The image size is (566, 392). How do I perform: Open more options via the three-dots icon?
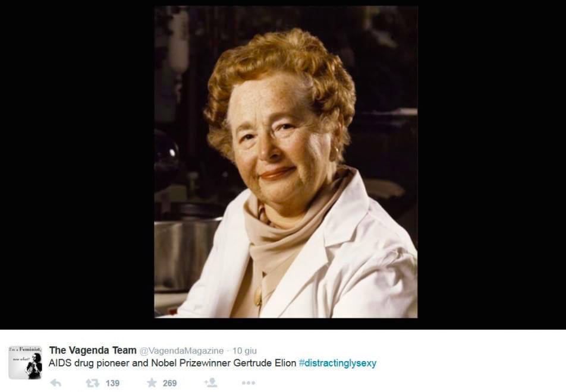click(249, 382)
